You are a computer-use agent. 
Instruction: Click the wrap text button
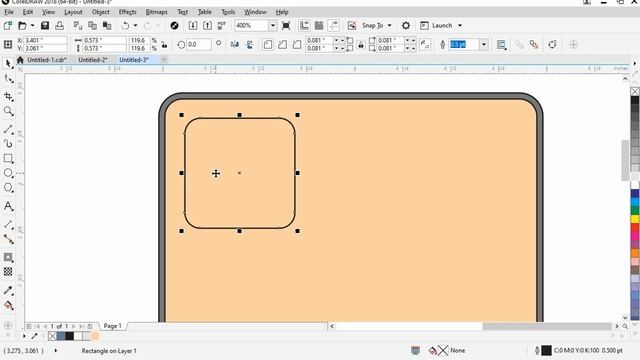(x=501, y=44)
